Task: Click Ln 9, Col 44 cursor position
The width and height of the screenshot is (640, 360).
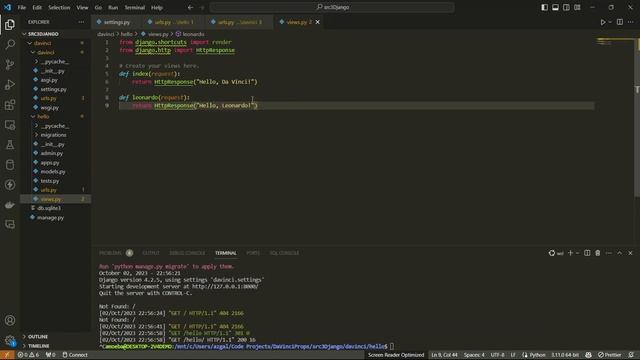Action: [x=444, y=355]
